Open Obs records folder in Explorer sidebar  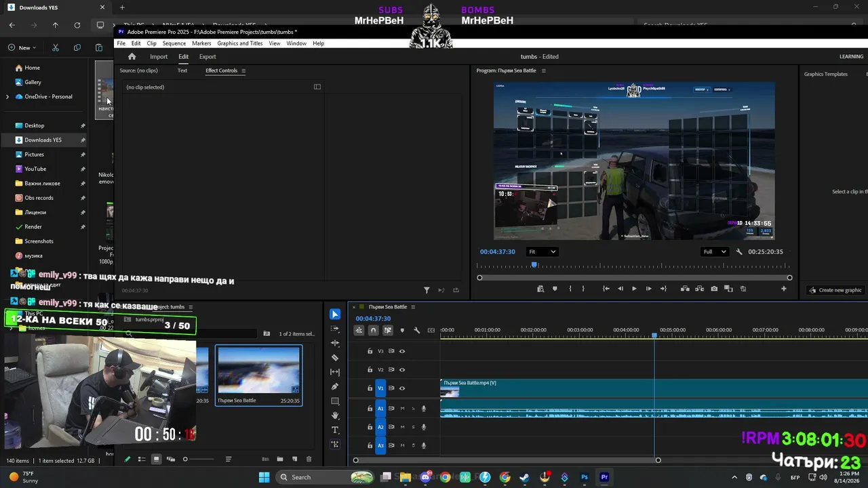[39, 198]
